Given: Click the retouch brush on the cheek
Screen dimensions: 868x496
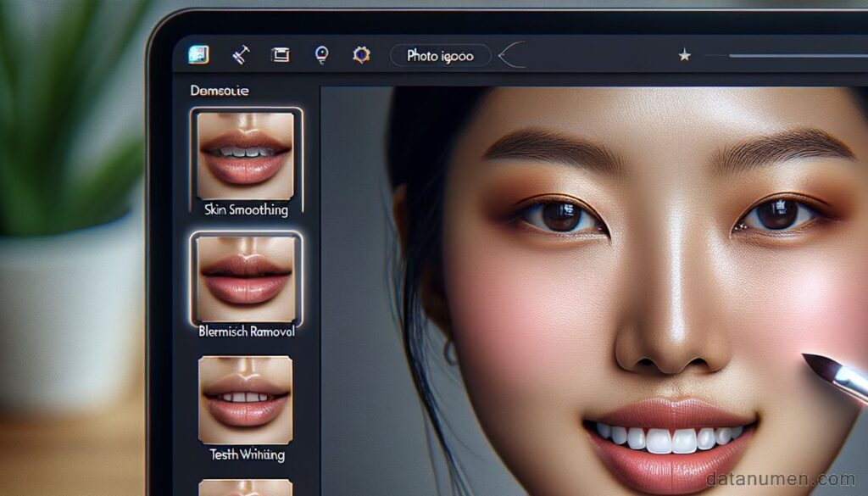Looking at the screenshot, I should click(x=836, y=376).
